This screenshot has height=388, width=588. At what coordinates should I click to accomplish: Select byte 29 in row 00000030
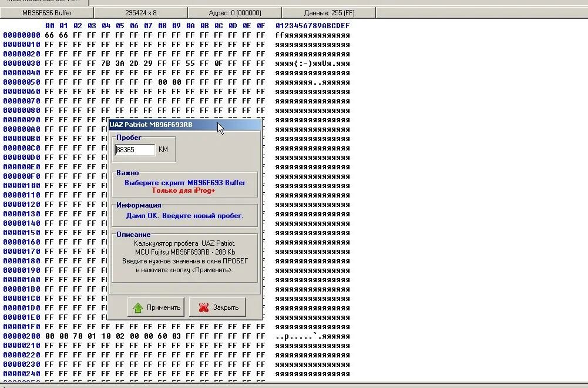click(148, 63)
